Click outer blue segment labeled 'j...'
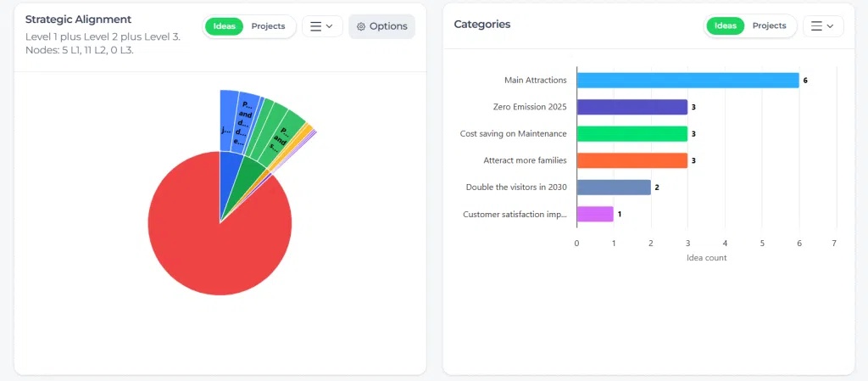Screen dimensions: 868x381 [x=229, y=120]
